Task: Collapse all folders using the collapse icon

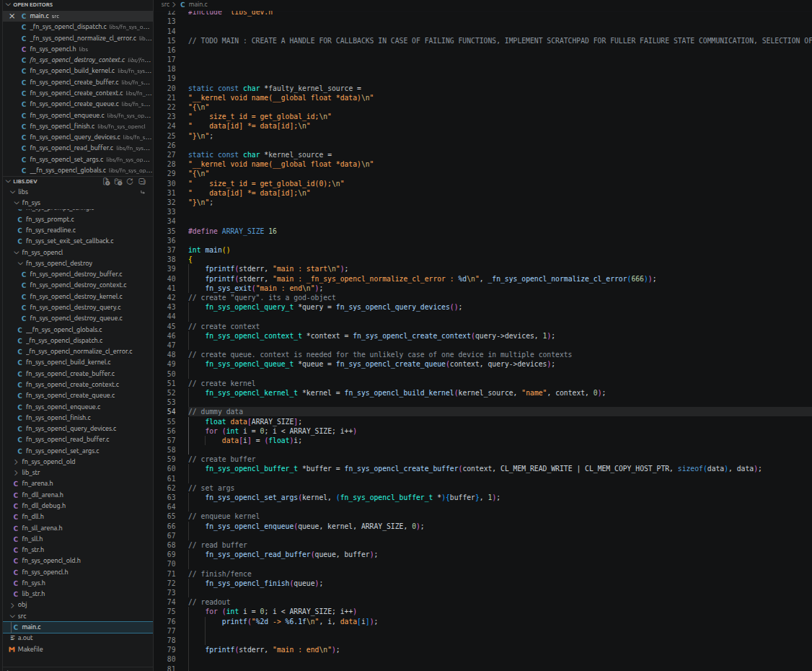Action: point(142,181)
